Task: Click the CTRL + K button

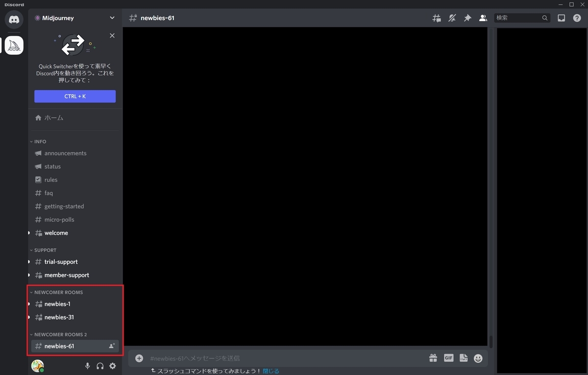Action: point(75,96)
